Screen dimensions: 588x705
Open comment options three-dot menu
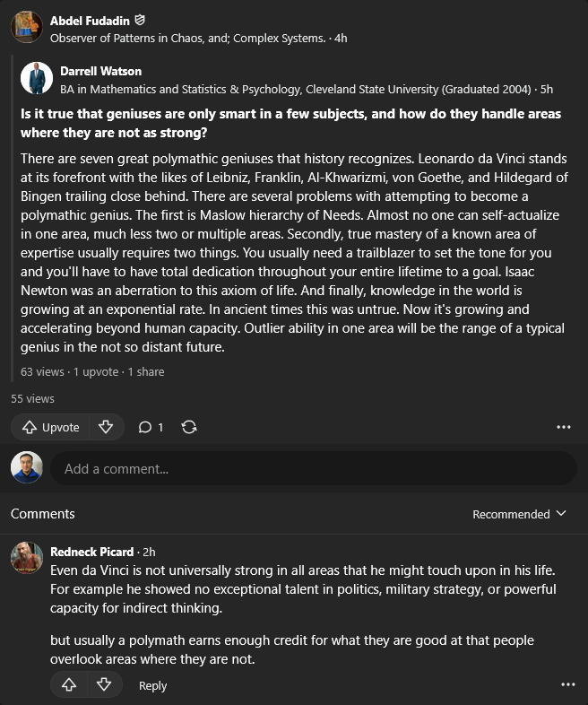pyautogui.click(x=567, y=684)
